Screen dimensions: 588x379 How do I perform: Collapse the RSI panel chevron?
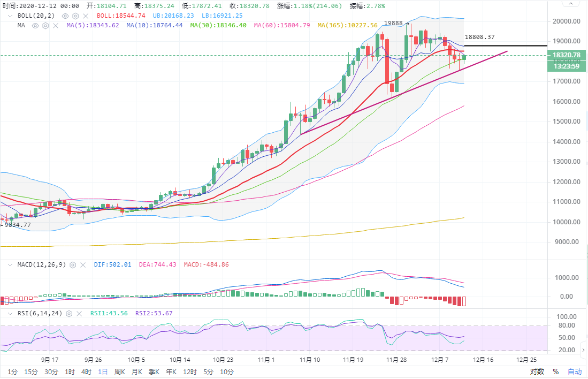click(x=10, y=313)
